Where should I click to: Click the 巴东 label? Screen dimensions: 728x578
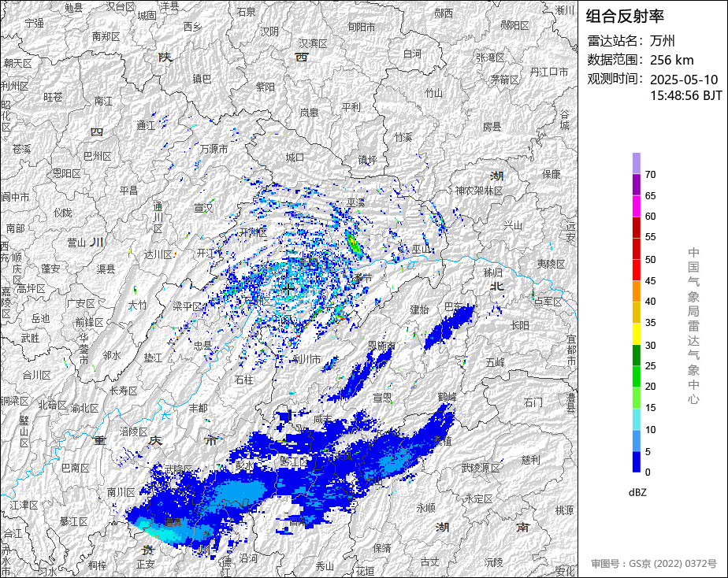(454, 306)
